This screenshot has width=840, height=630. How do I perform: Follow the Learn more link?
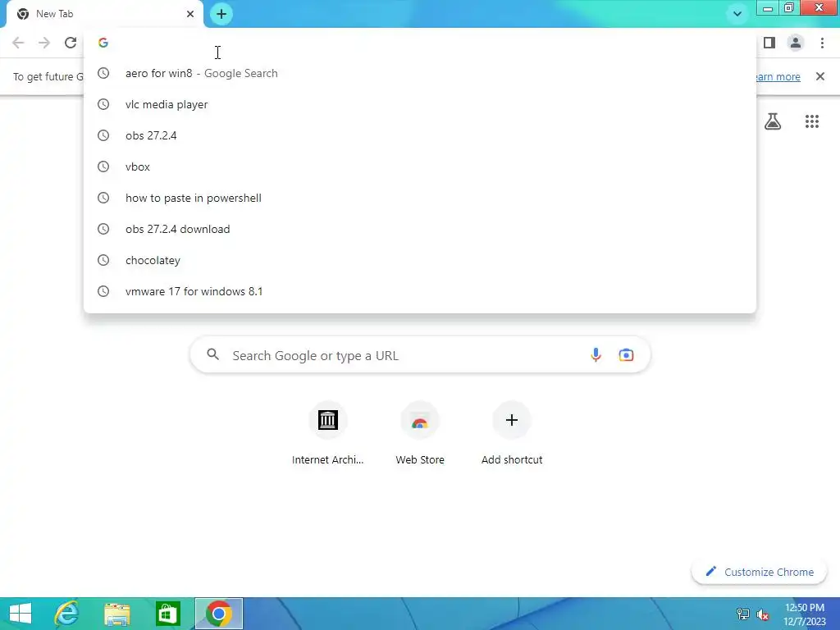click(x=777, y=76)
